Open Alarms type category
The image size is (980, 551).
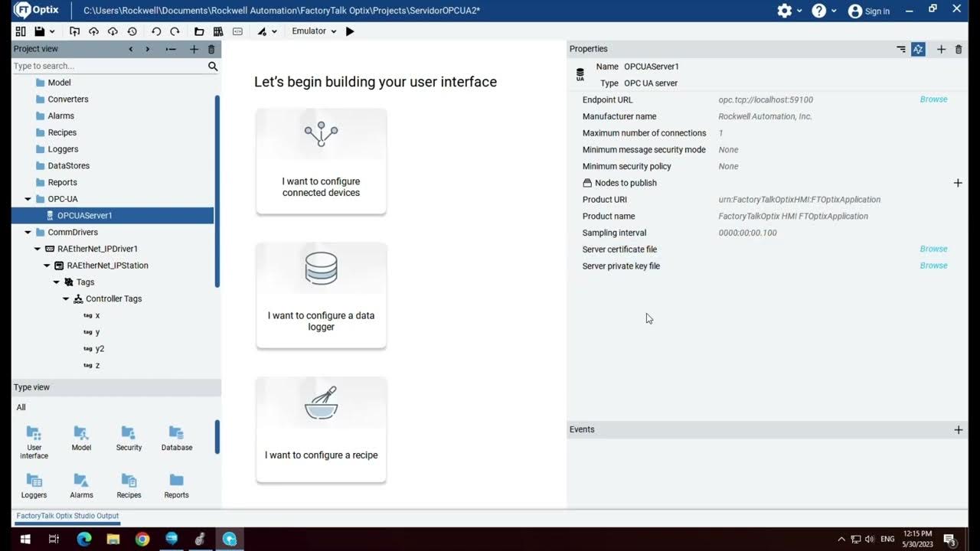point(81,486)
